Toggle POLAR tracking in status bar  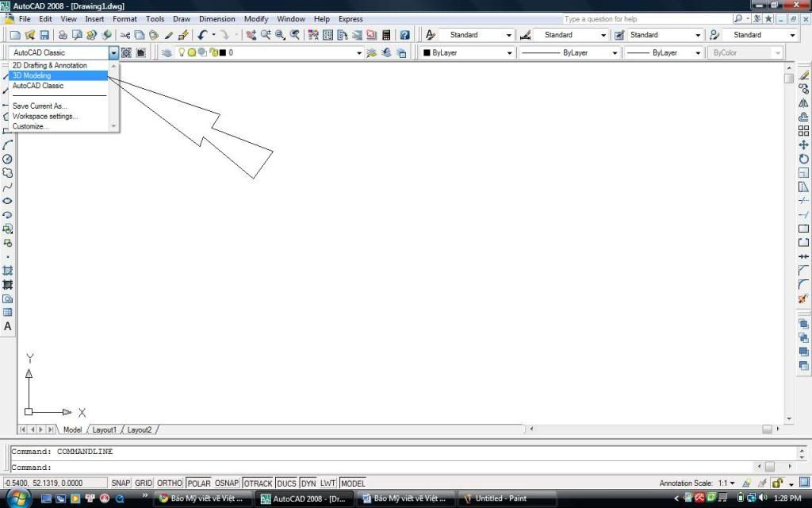199,483
